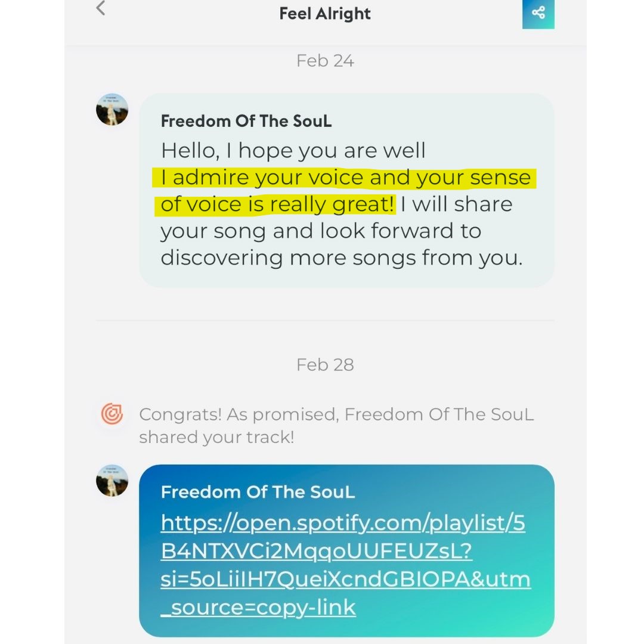Tap the Feb 24 date label
Image resolution: width=644 pixels, height=644 pixels.
(x=325, y=61)
